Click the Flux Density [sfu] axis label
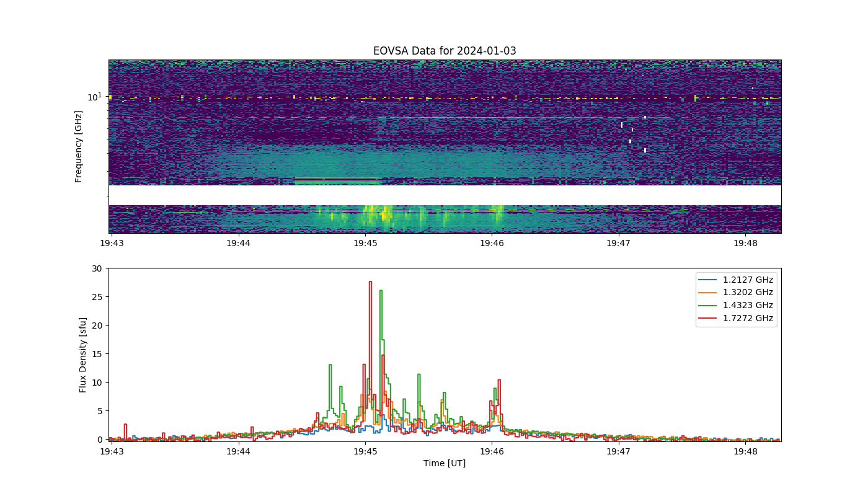This screenshot has height=496, width=868. click(x=82, y=355)
